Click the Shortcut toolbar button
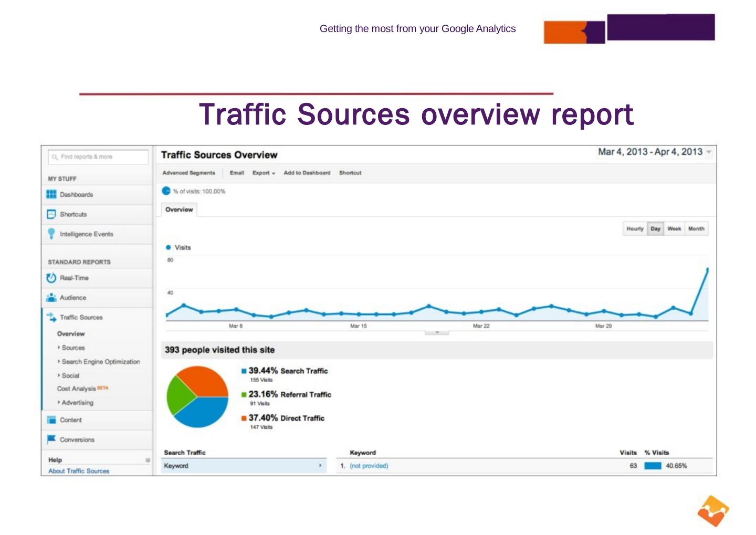 tap(350, 173)
